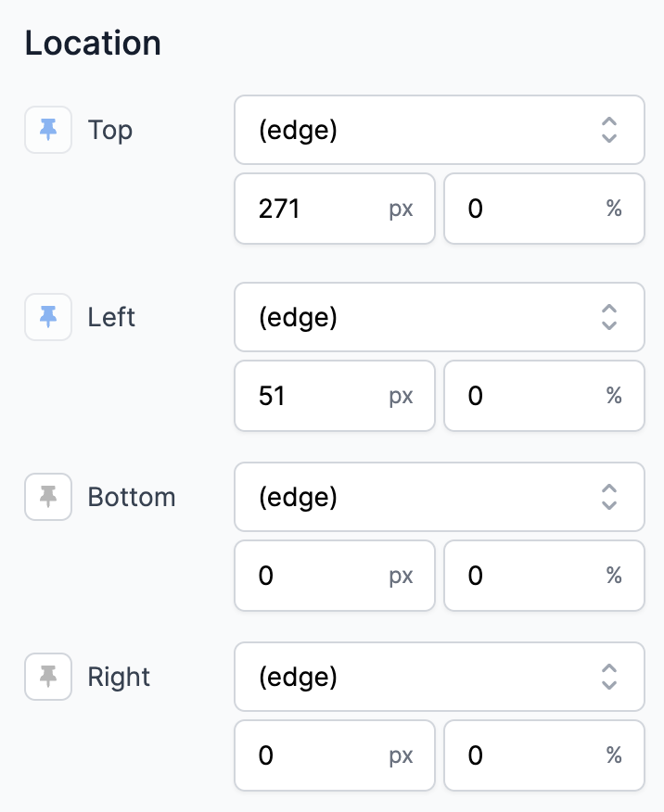
Task: Click the Bottom px offset field
Action: (x=335, y=576)
